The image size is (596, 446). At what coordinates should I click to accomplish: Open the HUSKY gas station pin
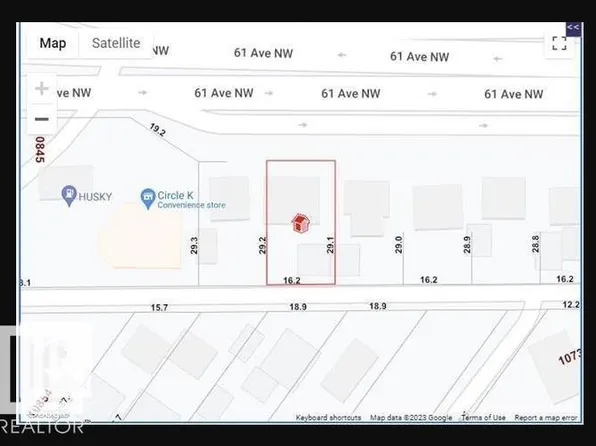tap(69, 196)
